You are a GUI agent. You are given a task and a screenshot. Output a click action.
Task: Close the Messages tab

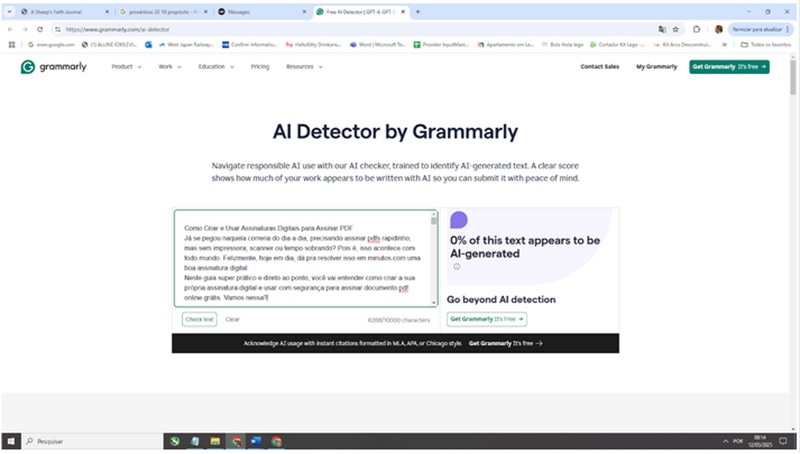pyautogui.click(x=305, y=12)
